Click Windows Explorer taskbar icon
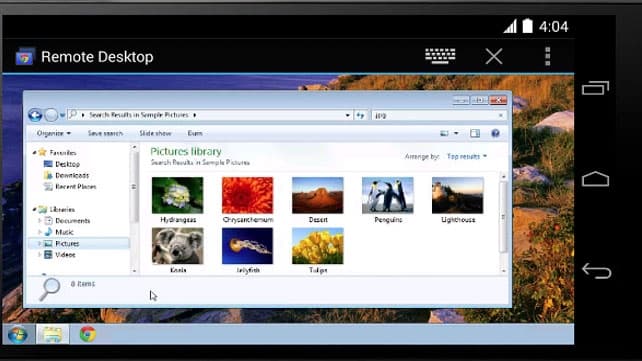 pyautogui.click(x=52, y=334)
